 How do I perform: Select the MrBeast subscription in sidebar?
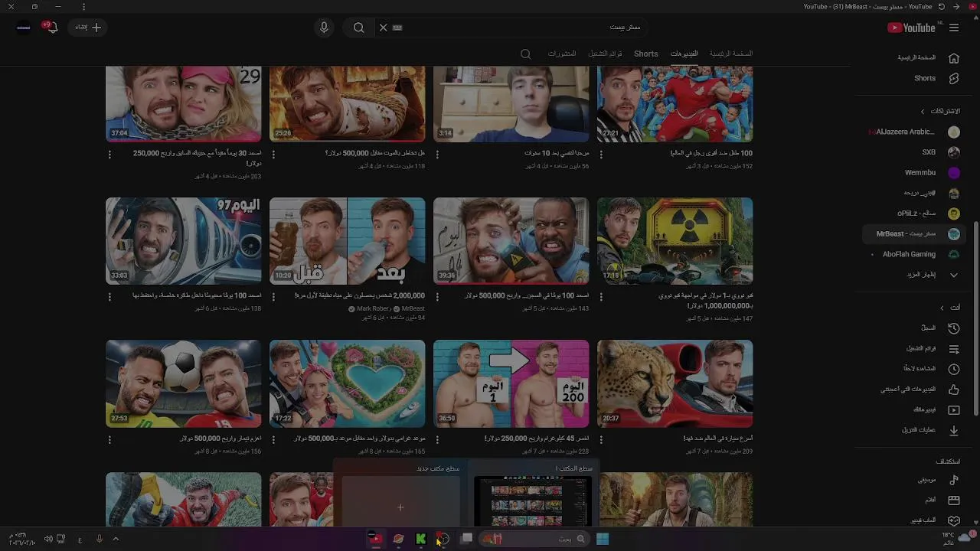point(916,234)
